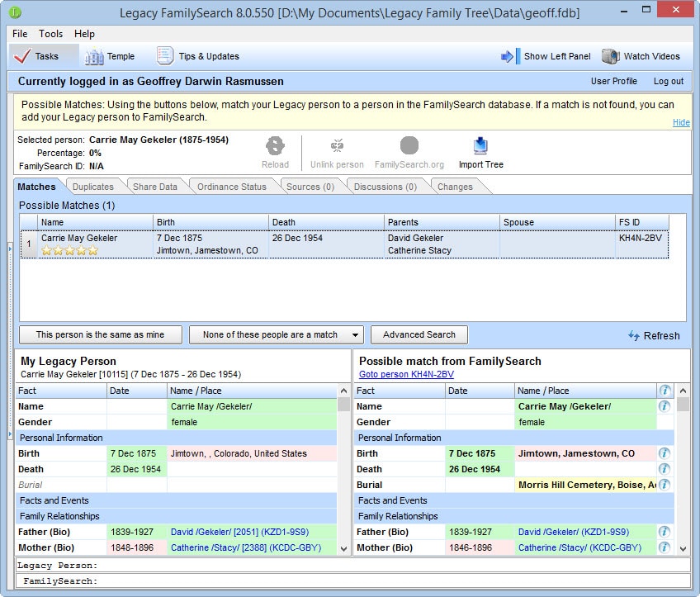The height and width of the screenshot is (597, 700).
Task: Click the five-star rating of Carrie May Gekeler
Action: point(69,250)
